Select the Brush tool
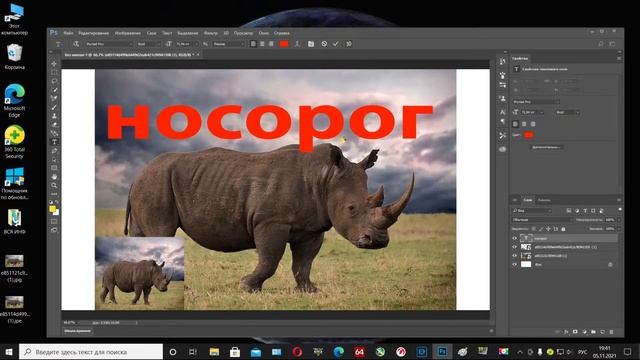The height and width of the screenshot is (360, 640). pyautogui.click(x=54, y=107)
